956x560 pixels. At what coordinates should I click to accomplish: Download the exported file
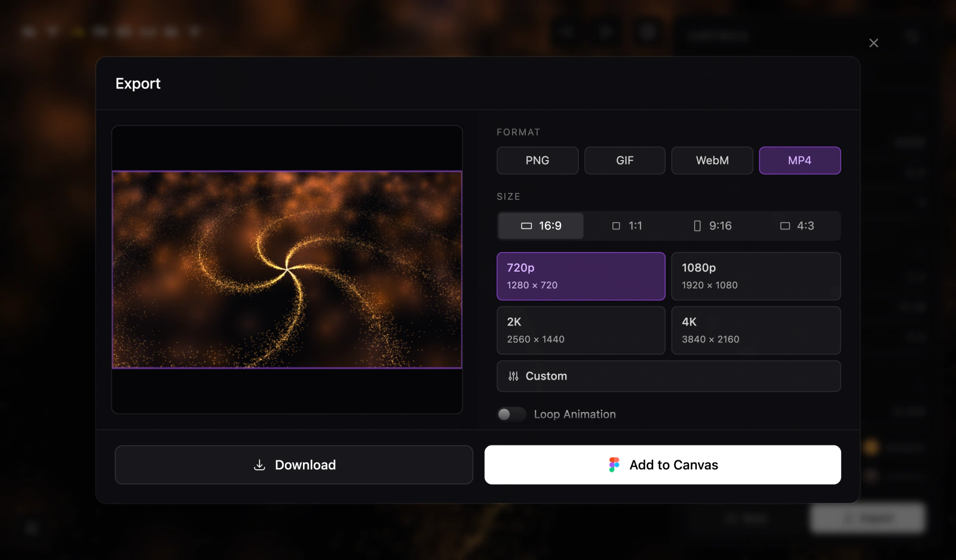(x=294, y=464)
